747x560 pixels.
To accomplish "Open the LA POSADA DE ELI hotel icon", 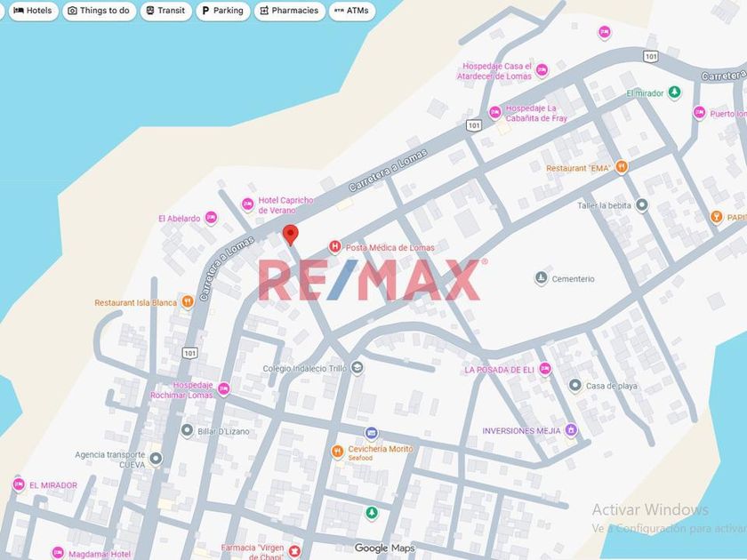I will (545, 369).
